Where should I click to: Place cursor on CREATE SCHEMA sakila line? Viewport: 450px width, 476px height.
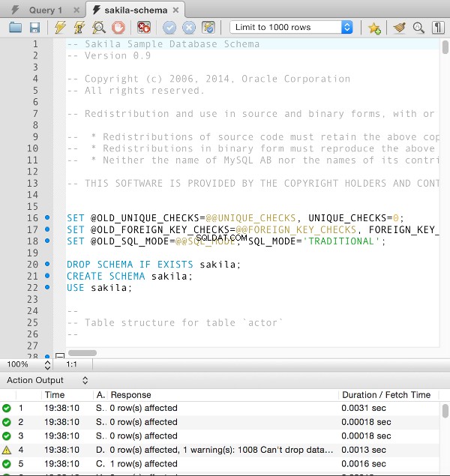[130, 277]
